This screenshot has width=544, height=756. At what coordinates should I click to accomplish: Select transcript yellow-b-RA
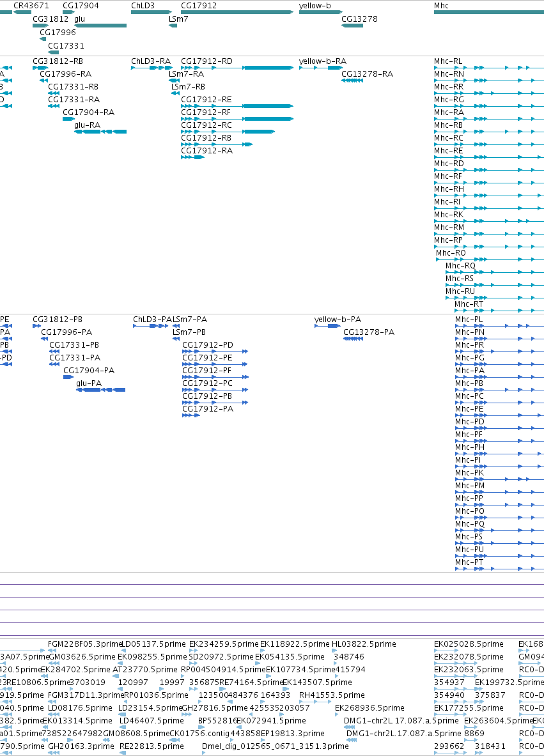click(x=323, y=61)
